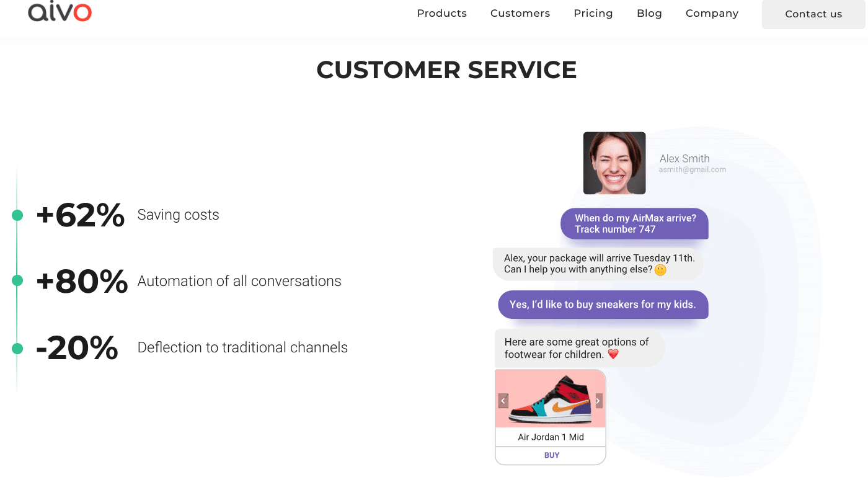Go to the Pricing page

click(593, 14)
